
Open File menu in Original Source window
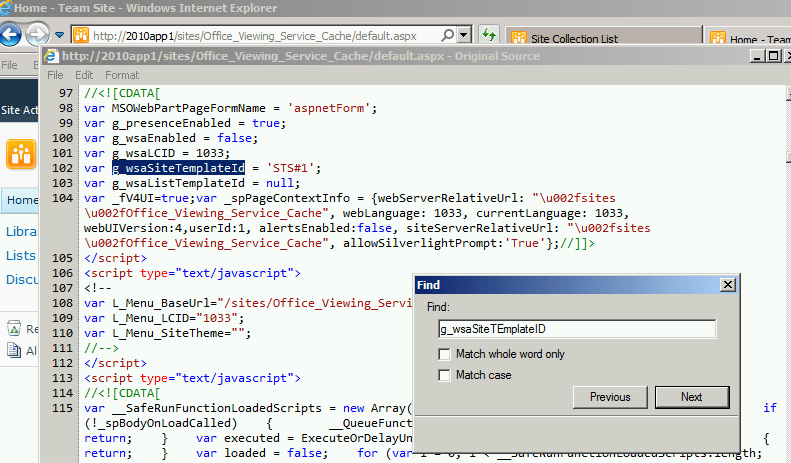[55, 75]
